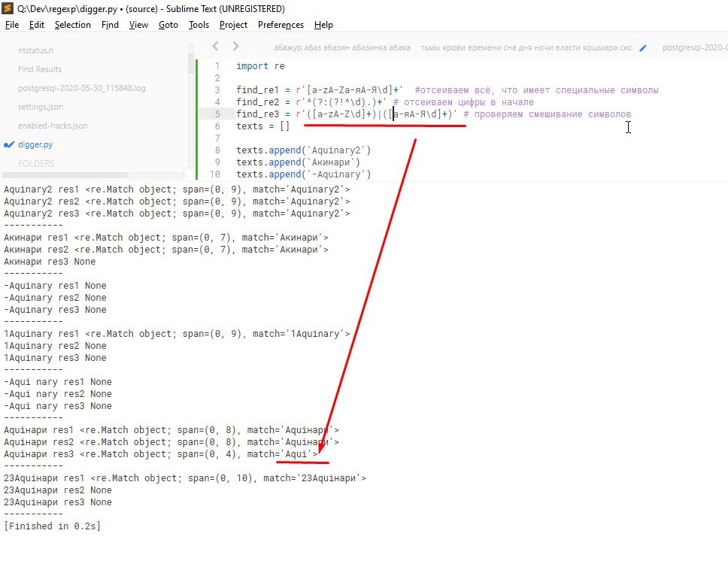Click output line '1Aquinary res1' match
Screen dimensions: 728x573
177,333
